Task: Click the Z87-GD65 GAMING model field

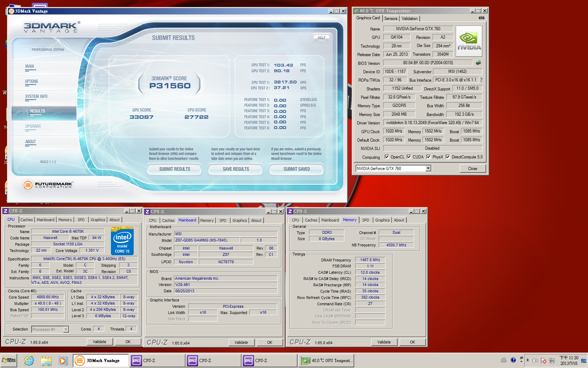Action: coord(207,240)
